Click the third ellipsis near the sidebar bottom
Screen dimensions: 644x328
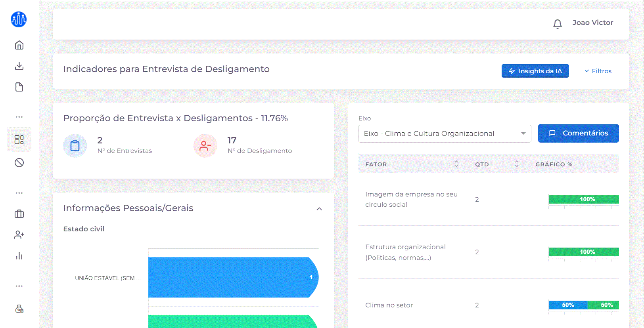19,286
